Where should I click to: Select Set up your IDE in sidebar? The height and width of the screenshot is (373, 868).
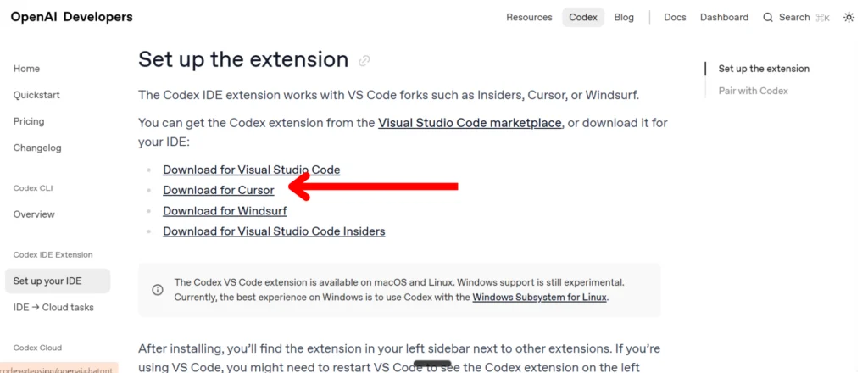tap(58, 281)
